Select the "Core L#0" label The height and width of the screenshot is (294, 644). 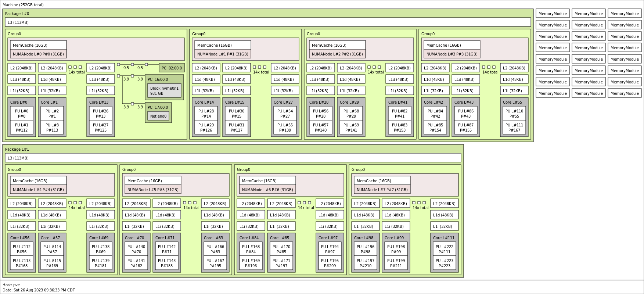(x=19, y=103)
